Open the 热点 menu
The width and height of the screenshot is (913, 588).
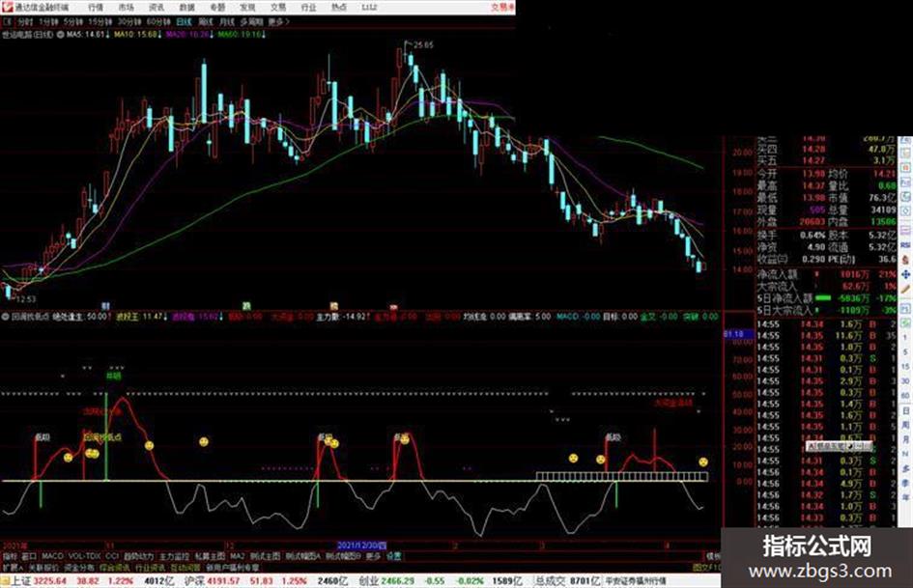(x=339, y=7)
